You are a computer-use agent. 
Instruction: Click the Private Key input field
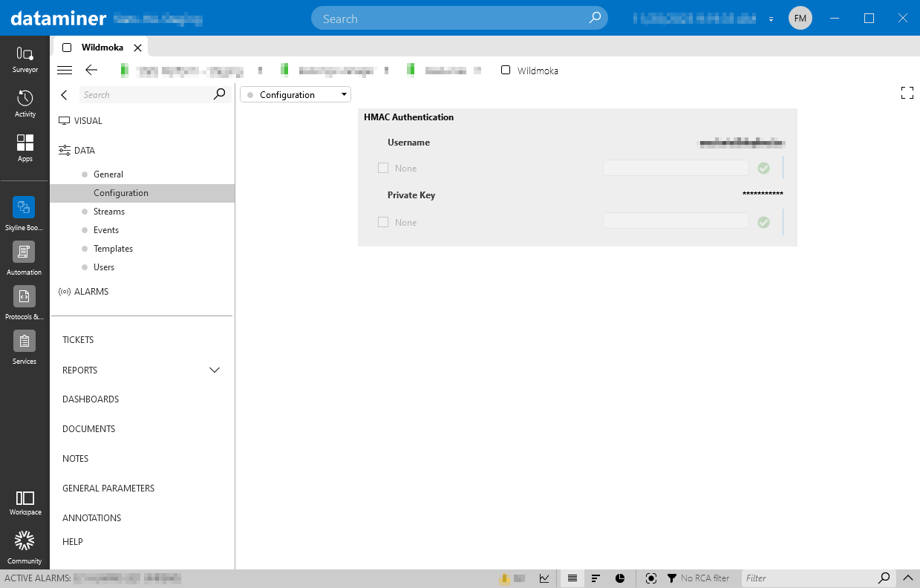click(x=676, y=220)
